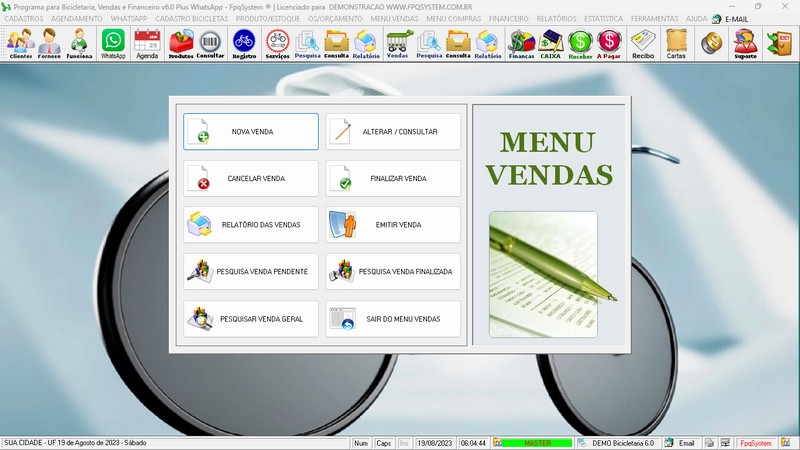Open the Suporte toolbar icon

[x=745, y=44]
